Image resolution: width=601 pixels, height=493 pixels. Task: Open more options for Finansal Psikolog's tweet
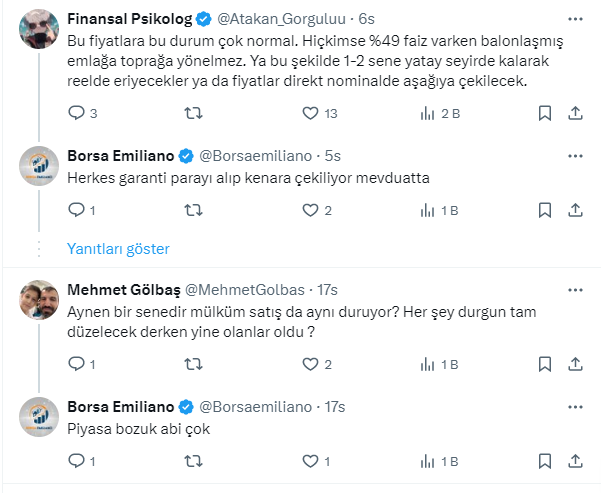click(575, 19)
